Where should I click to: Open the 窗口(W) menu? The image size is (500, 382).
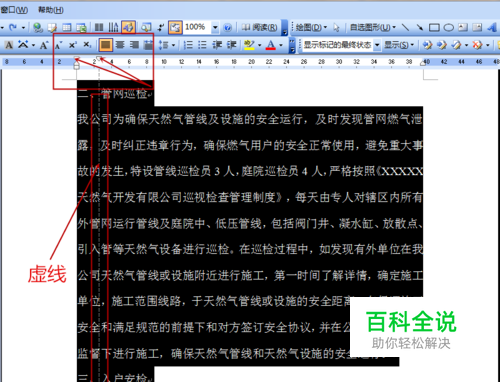tap(14, 10)
